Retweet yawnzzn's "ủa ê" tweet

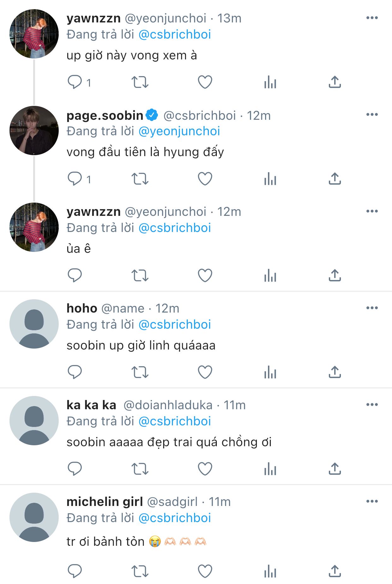tap(140, 276)
